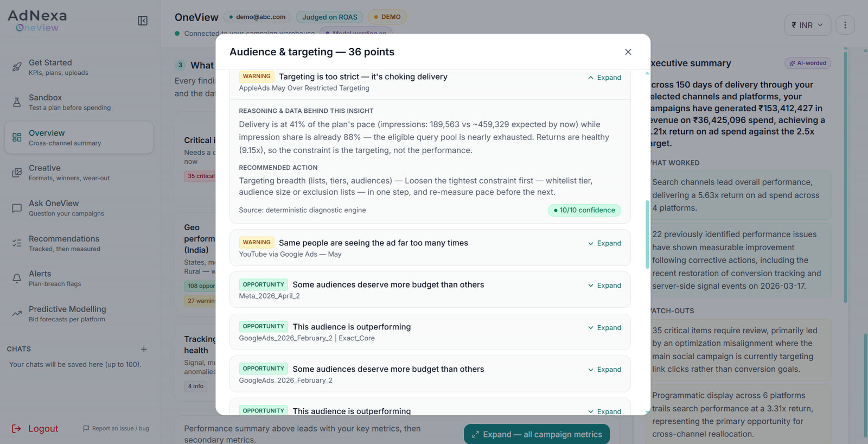Click the AdNexa OneView logo
The height and width of the screenshot is (444, 868).
tap(37, 21)
